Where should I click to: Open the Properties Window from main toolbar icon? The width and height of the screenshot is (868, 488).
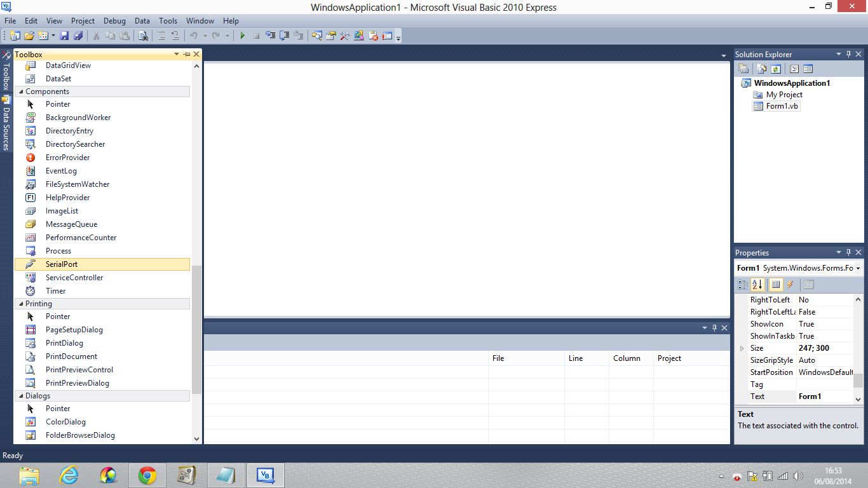point(330,36)
